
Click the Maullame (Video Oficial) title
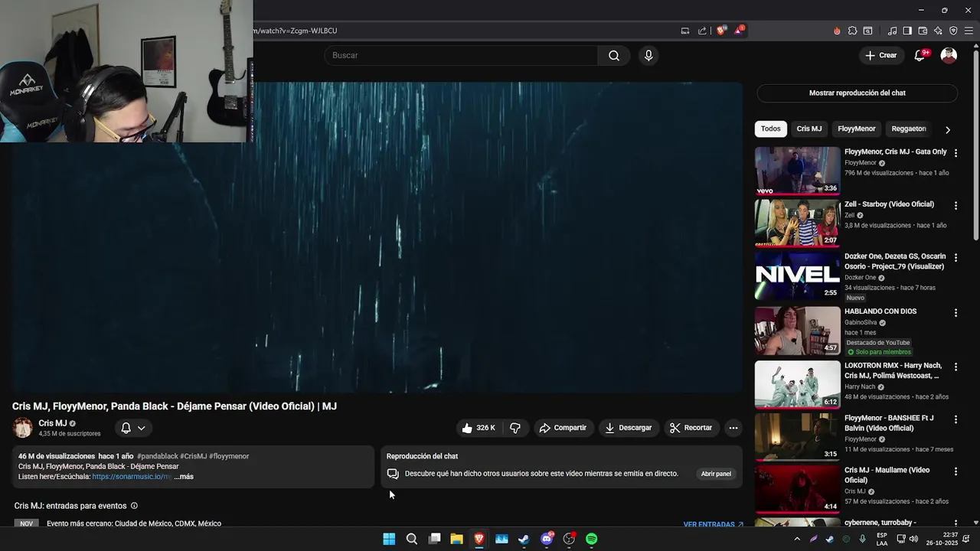click(x=887, y=474)
